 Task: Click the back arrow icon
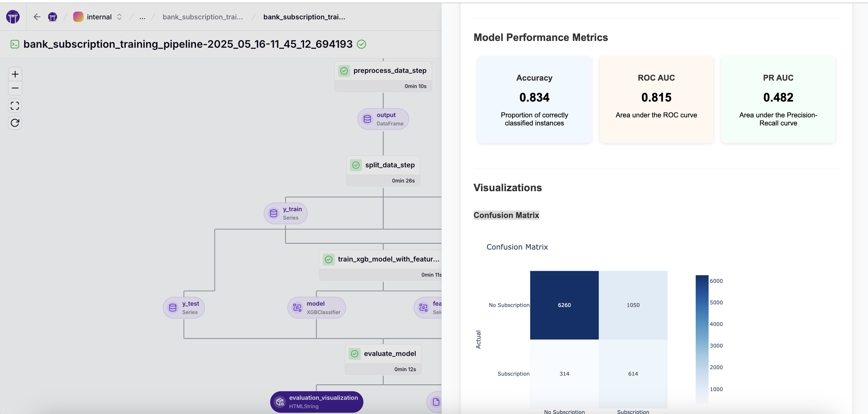click(37, 17)
